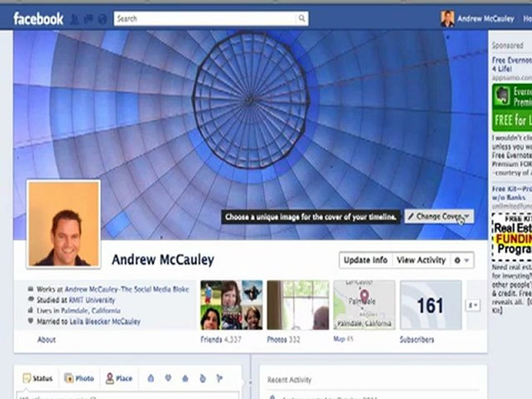Open the Friends thumbnail collage
The height and width of the screenshot is (399, 532).
(232, 305)
